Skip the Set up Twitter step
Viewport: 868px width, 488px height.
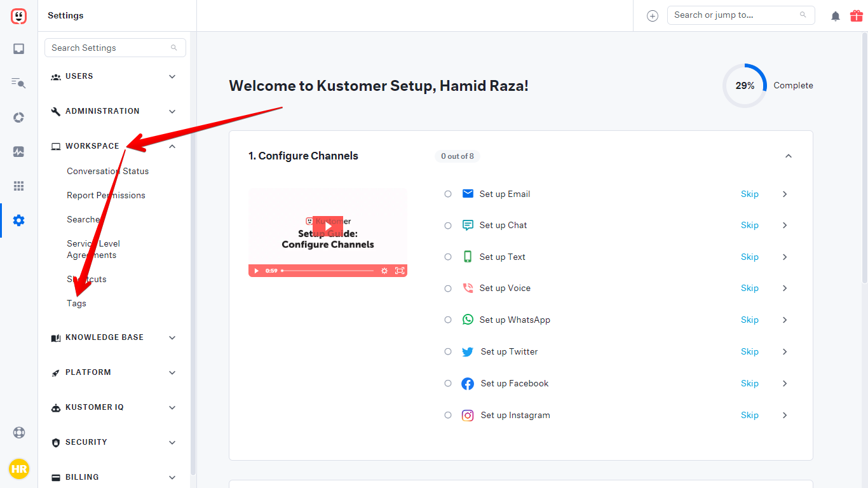[750, 351]
